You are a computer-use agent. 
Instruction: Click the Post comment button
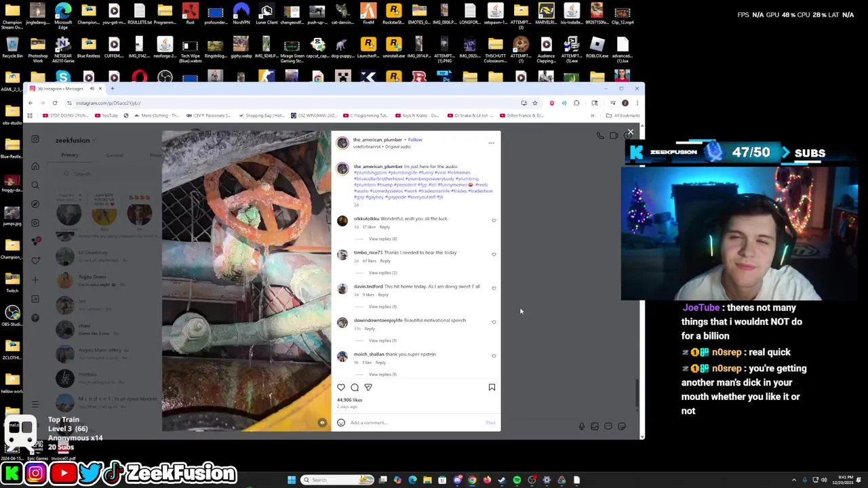click(490, 423)
